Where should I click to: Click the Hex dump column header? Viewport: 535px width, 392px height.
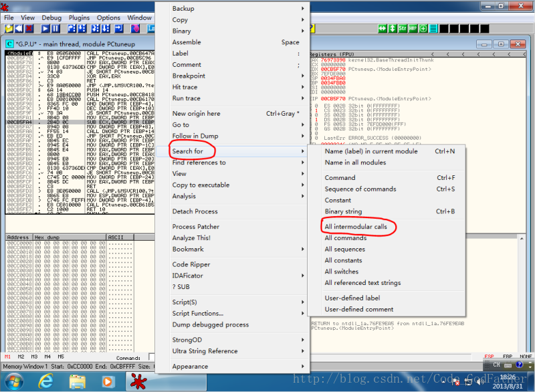pyautogui.click(x=70, y=237)
